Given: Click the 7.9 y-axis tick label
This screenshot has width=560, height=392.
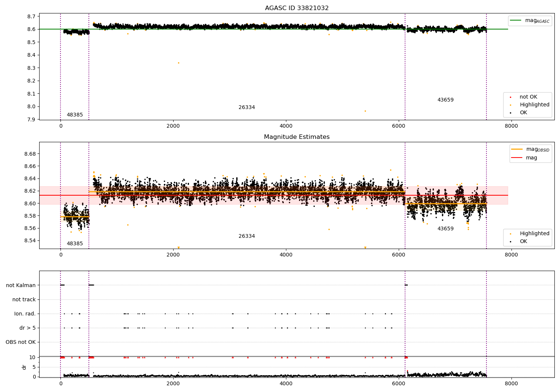Looking at the screenshot, I should [32, 119].
